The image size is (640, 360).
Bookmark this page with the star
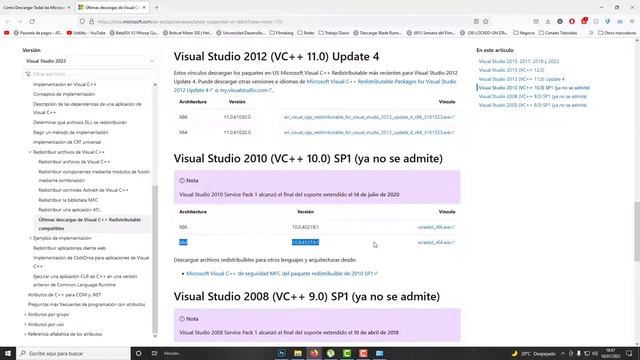coord(486,21)
